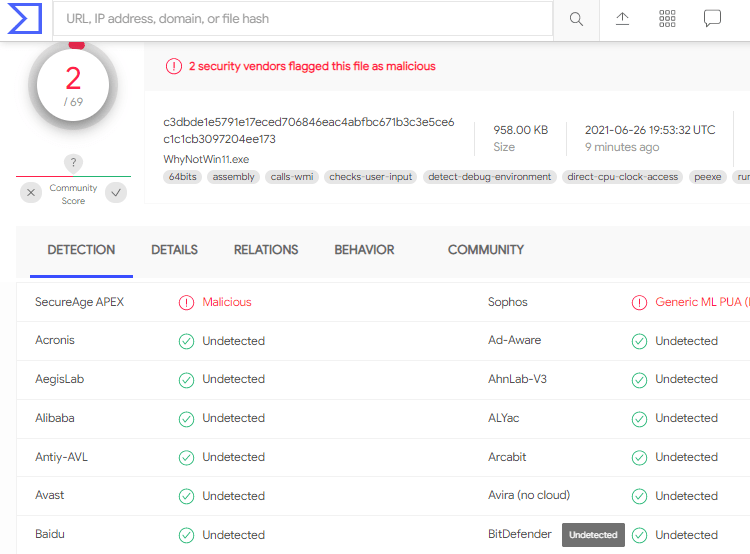
Task: Click the grey Undetected tooltip badge
Action: tap(593, 535)
